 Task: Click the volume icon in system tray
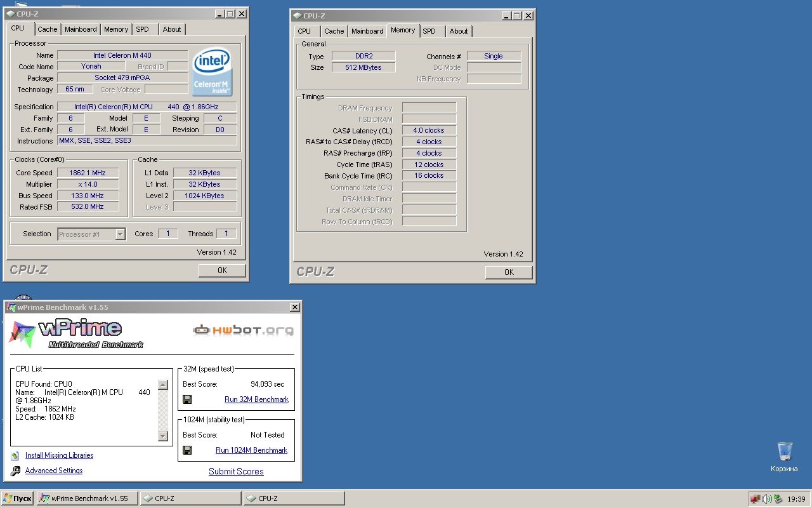click(x=767, y=499)
